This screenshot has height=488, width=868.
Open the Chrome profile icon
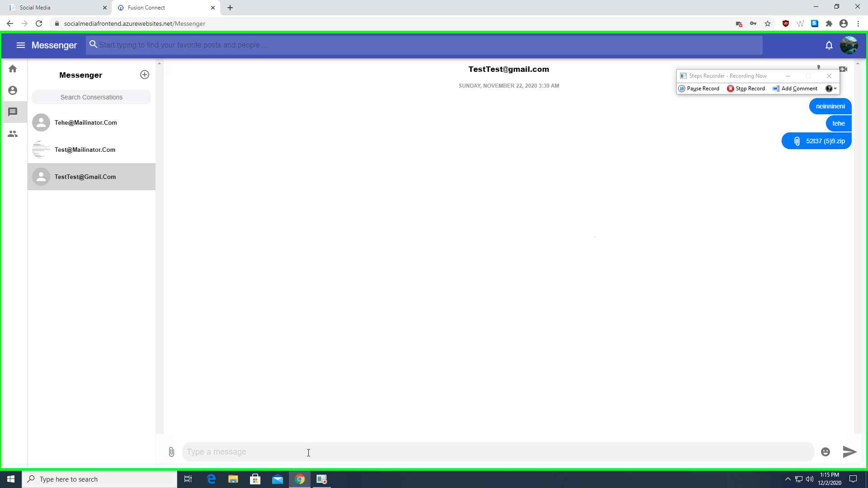844,23
